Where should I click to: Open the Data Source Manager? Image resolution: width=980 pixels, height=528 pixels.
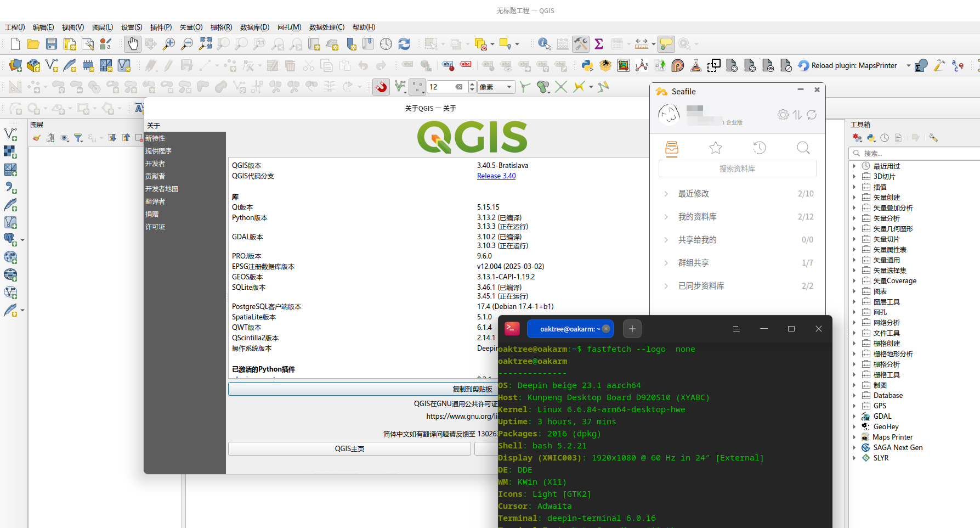coord(15,66)
